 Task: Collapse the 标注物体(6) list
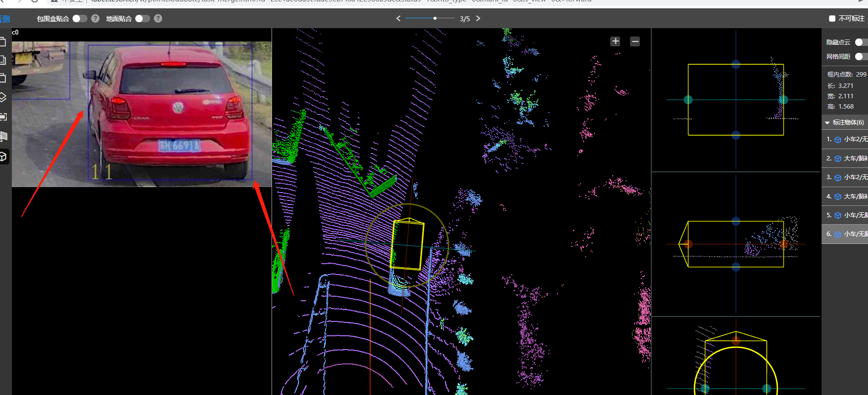827,122
